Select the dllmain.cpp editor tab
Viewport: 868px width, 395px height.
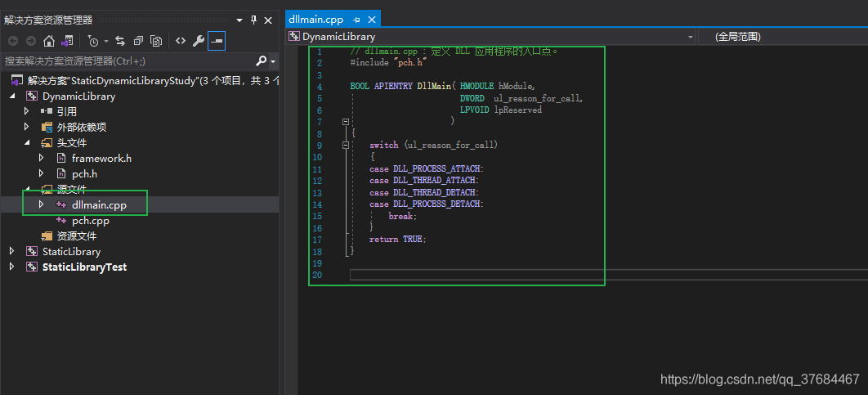click(315, 20)
